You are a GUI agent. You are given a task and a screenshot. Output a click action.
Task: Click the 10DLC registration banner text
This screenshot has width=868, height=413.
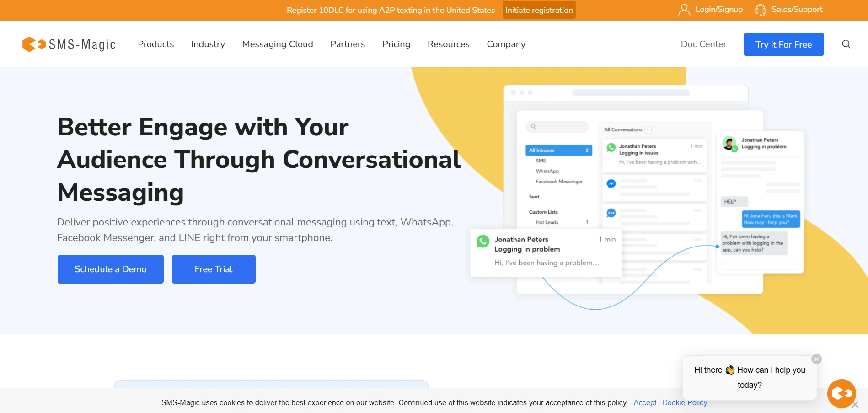pyautogui.click(x=391, y=10)
